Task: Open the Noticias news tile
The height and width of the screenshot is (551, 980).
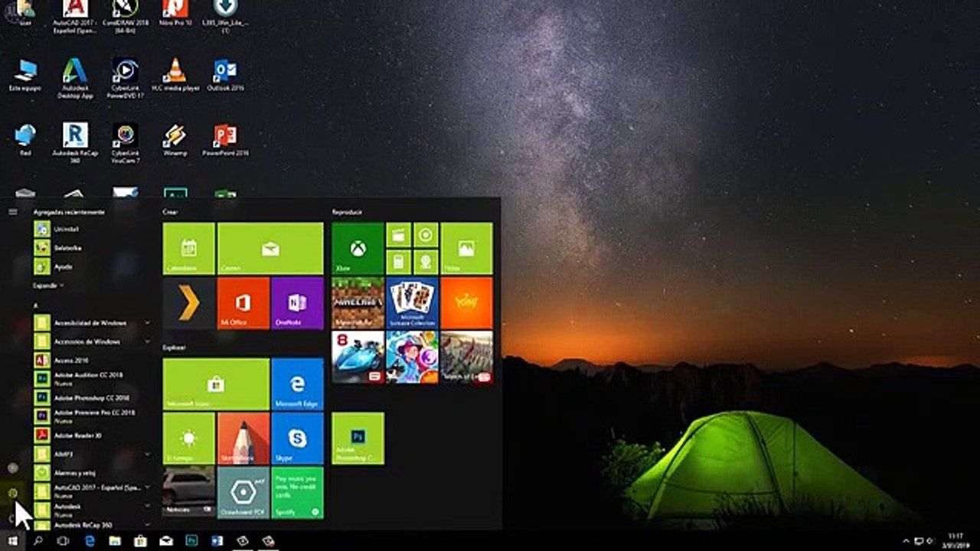Action: coord(189,493)
